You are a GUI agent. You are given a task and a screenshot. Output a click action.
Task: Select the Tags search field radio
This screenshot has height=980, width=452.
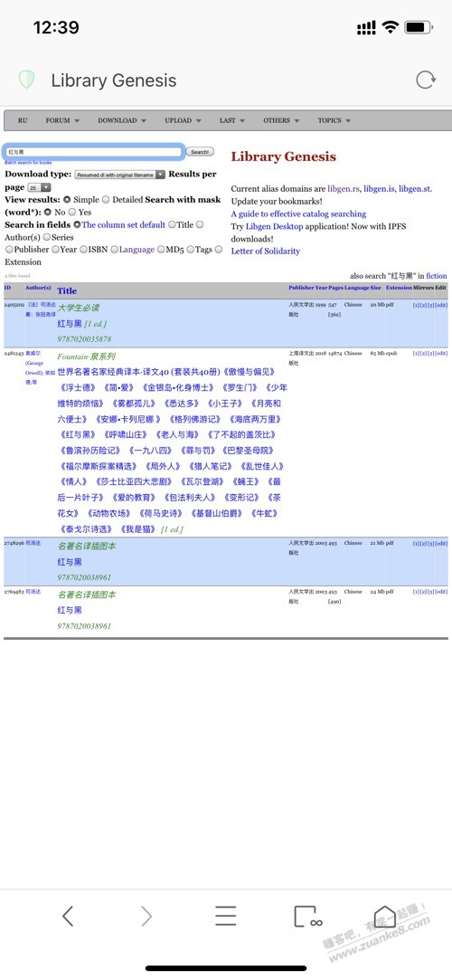coord(191,250)
